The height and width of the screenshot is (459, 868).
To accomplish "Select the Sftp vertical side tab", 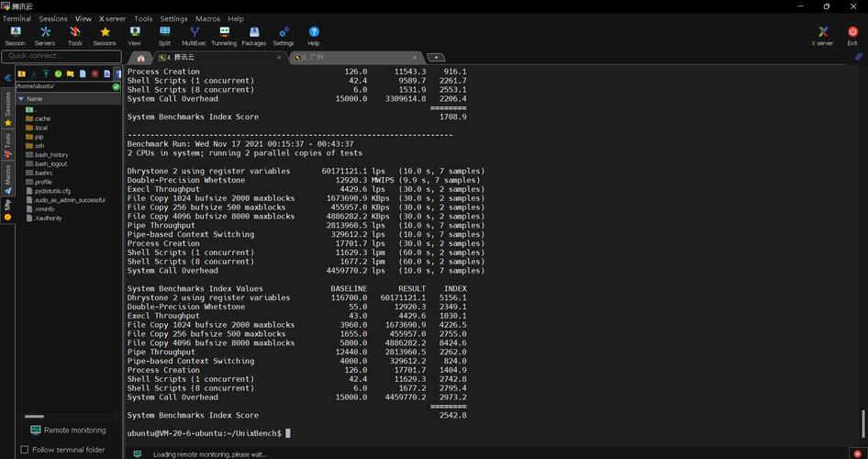I will 7,210.
